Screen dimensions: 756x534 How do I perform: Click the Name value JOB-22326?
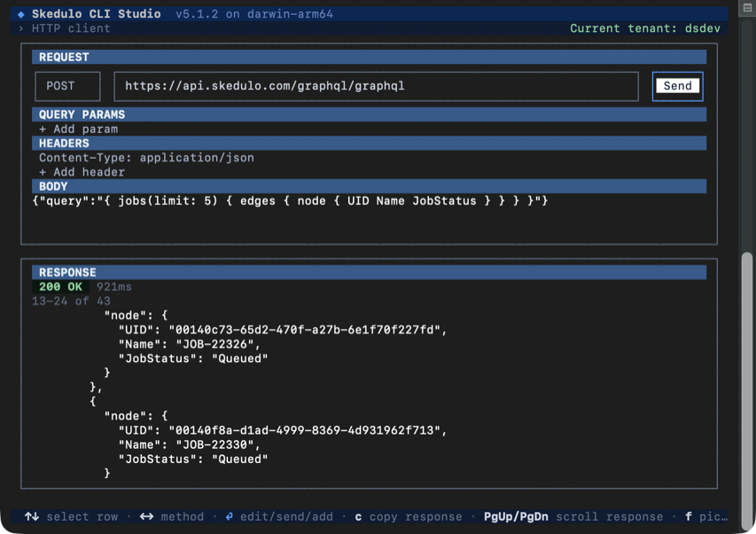[x=214, y=344]
